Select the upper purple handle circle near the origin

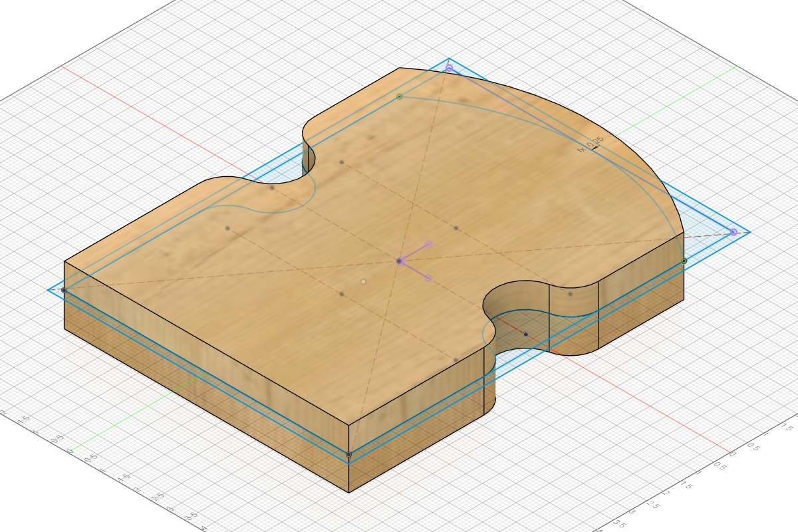[x=429, y=244]
